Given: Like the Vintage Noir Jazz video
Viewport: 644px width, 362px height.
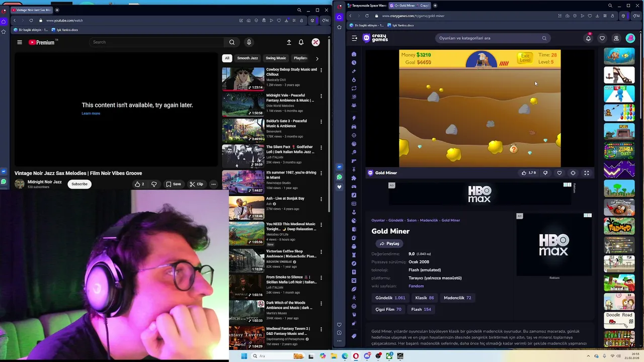Looking at the screenshot, I should coord(139,184).
